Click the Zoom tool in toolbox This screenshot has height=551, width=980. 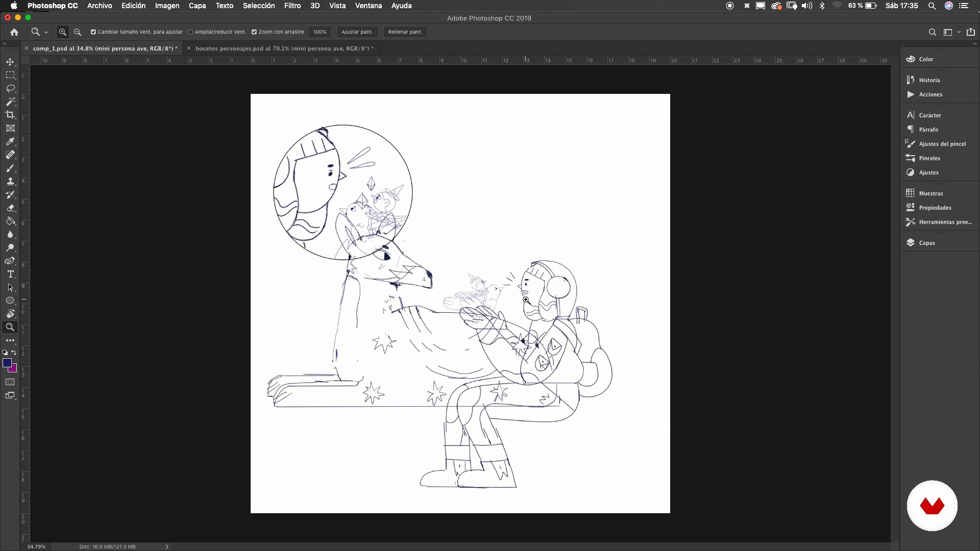(x=10, y=327)
